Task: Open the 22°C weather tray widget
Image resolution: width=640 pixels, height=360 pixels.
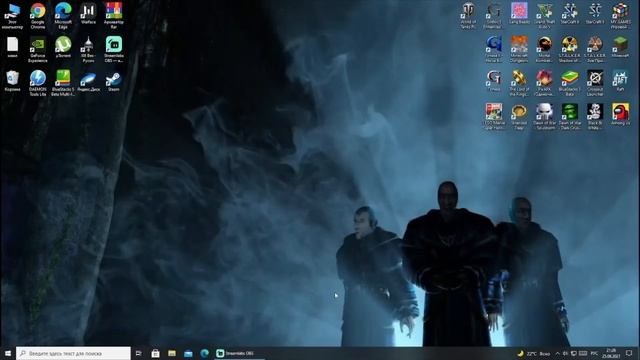Action: click(x=534, y=353)
